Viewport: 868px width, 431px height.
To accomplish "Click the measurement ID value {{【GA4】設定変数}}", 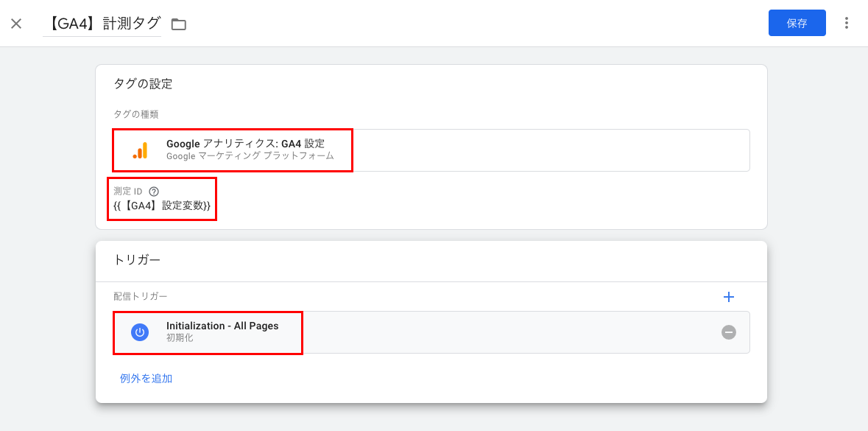I will (x=162, y=206).
